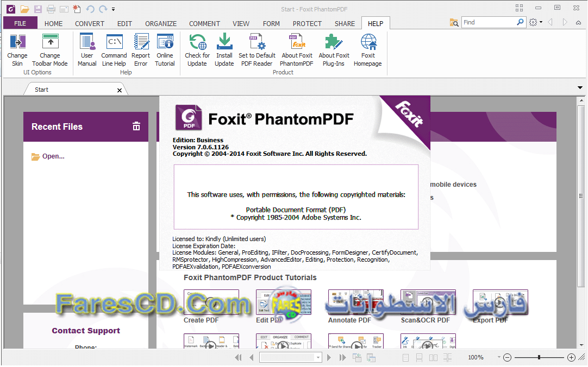Screen dimensions: 588x367
Task: Click the Open folder icon in quick access toolbar
Action: pyautogui.click(x=25, y=9)
